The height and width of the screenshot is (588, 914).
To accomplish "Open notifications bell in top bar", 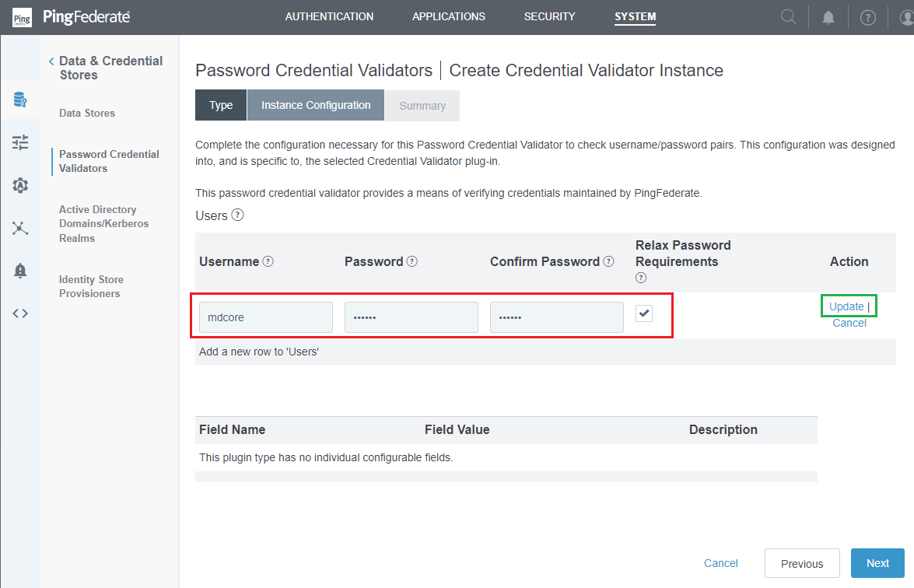I will (x=828, y=17).
